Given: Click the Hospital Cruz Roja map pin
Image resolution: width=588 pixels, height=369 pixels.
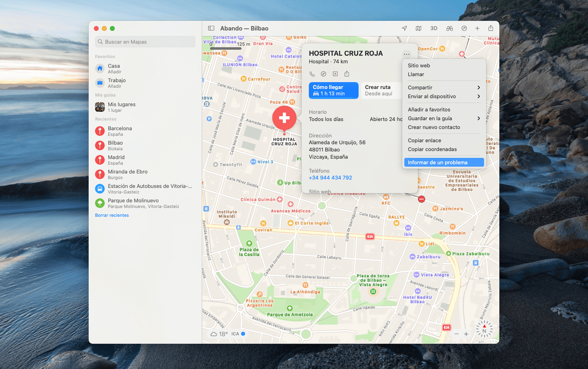Looking at the screenshot, I should pyautogui.click(x=284, y=118).
